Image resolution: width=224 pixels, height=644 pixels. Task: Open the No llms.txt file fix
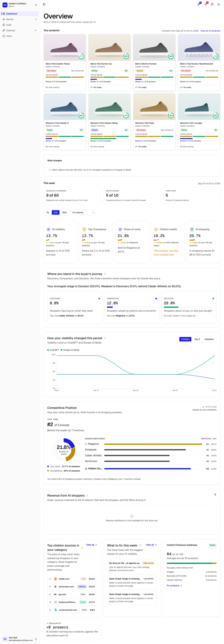pos(132,567)
